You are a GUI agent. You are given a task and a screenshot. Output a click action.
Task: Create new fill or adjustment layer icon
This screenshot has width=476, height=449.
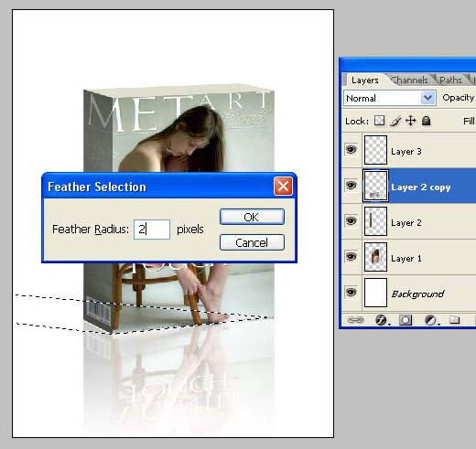click(430, 320)
